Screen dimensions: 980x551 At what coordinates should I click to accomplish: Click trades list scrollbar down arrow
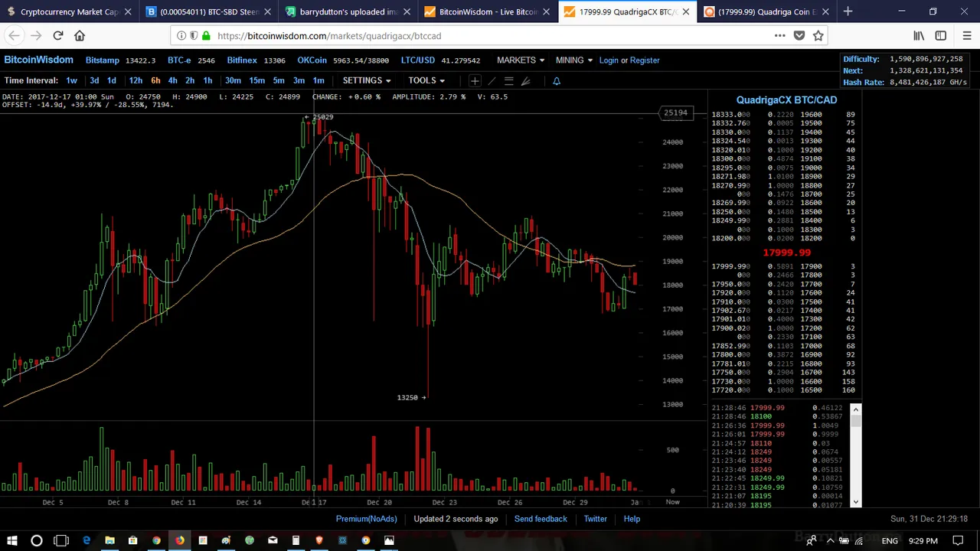click(x=856, y=502)
